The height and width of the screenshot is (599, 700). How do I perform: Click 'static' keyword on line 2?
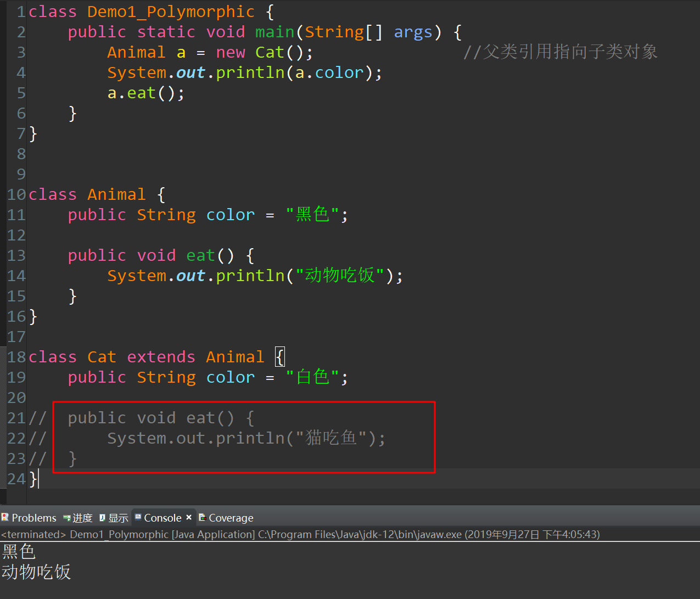(x=166, y=32)
